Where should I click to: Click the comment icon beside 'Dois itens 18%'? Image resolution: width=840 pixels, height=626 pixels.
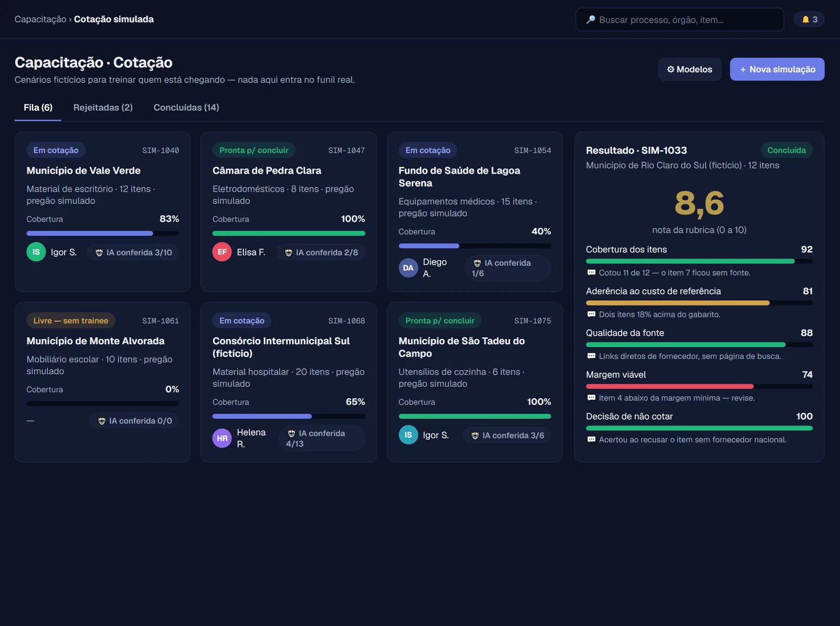591,314
